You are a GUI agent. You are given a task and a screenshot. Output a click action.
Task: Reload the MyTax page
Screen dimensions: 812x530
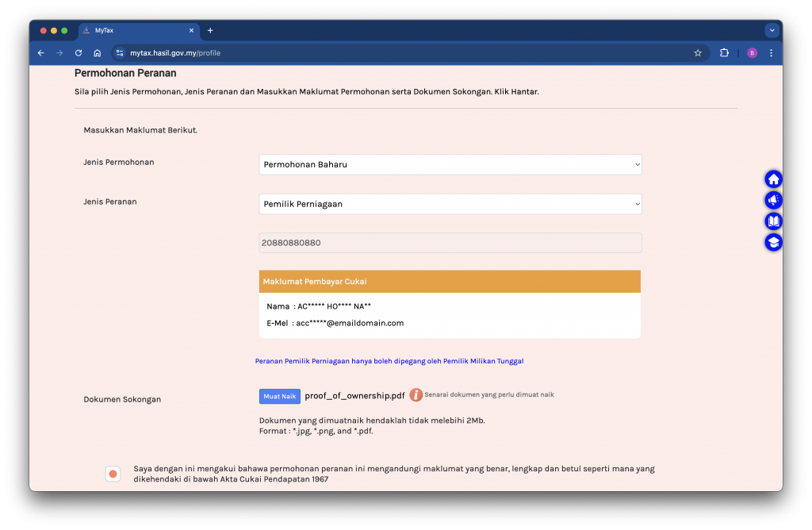pos(79,53)
